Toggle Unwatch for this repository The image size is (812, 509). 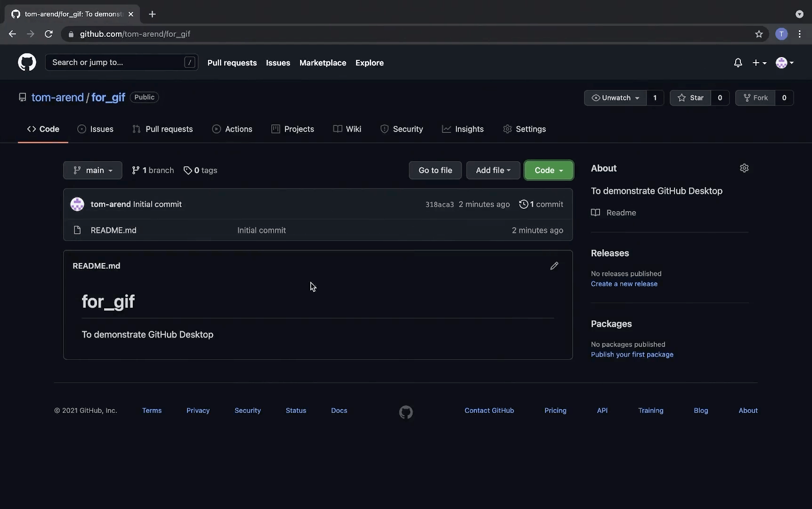click(x=615, y=98)
